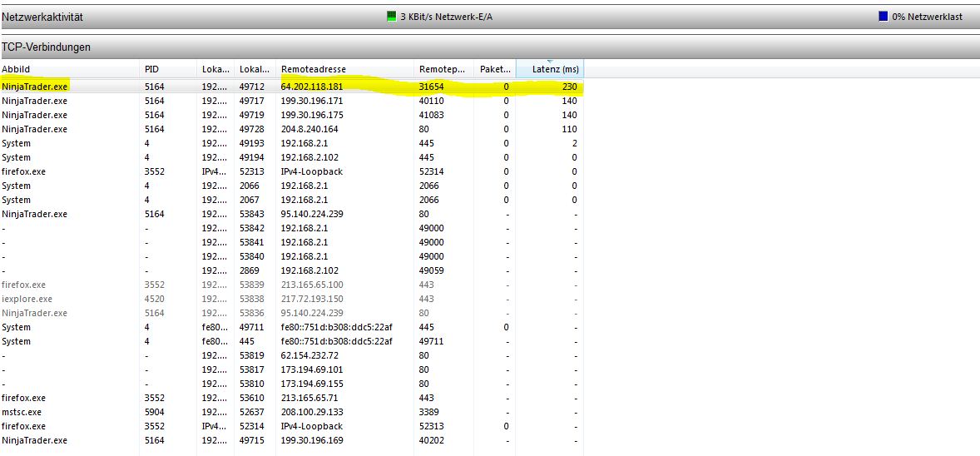Screen dimensions: 980x456
Task: Click remote port 3389
Action: [428, 412]
